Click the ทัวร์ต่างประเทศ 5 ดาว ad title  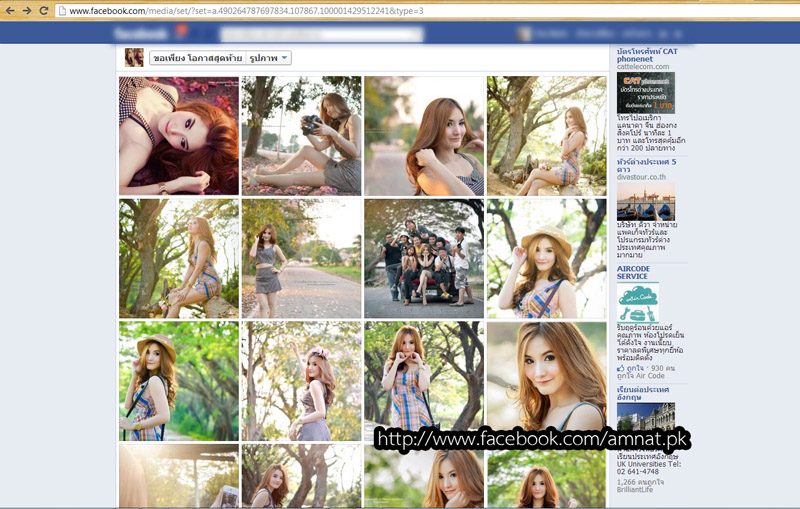(646, 165)
